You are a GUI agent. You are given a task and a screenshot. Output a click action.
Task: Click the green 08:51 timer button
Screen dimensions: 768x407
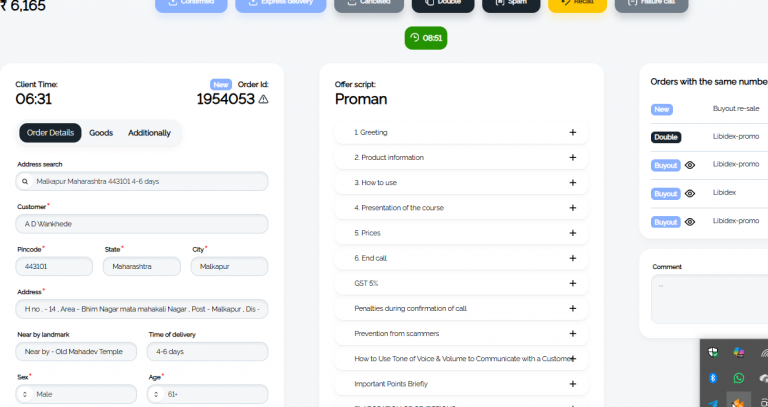point(426,38)
